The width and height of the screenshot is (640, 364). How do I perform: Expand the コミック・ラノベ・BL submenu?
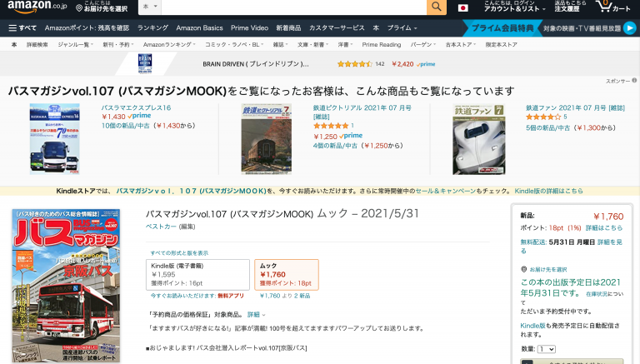pyautogui.click(x=234, y=44)
